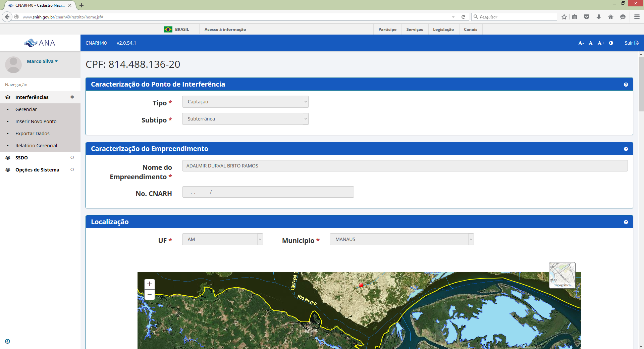Click the SSDO layers icon
The image size is (644, 349).
[x=8, y=158]
